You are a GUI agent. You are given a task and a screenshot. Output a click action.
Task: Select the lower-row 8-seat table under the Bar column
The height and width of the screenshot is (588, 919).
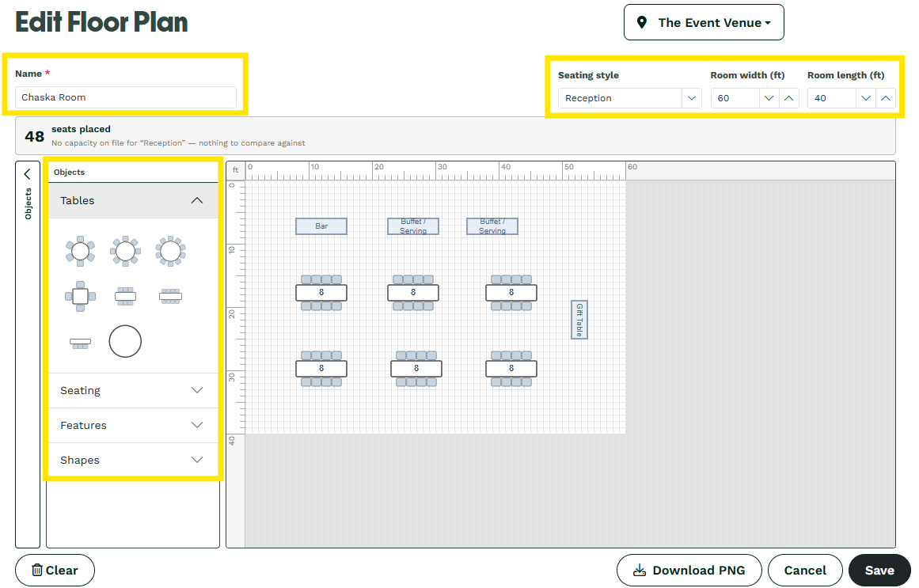pyautogui.click(x=321, y=369)
